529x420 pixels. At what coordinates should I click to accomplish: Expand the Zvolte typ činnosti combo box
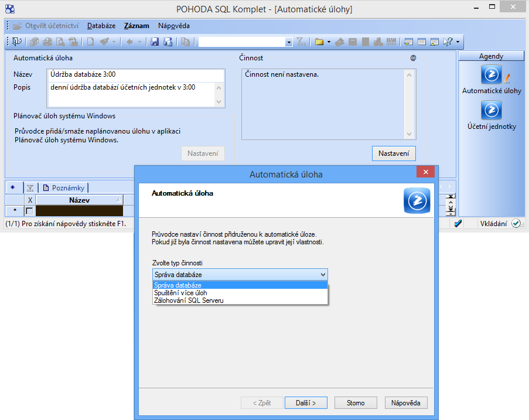(323, 275)
